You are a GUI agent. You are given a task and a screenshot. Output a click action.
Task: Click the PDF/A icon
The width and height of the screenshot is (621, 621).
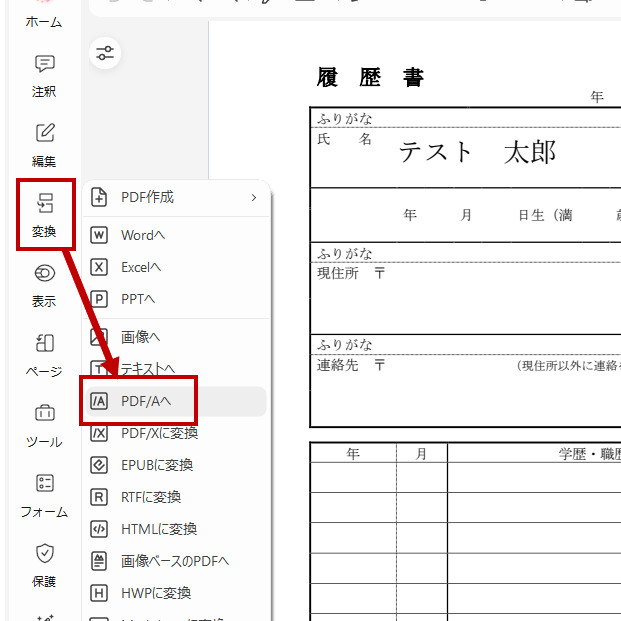[x=99, y=401]
